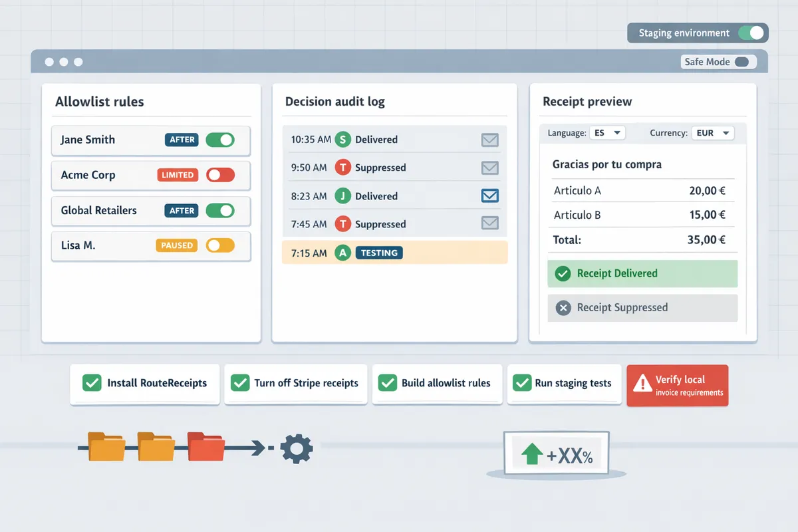798x532 pixels.
Task: Click the Build allowlist rules checkbox
Action: click(387, 383)
